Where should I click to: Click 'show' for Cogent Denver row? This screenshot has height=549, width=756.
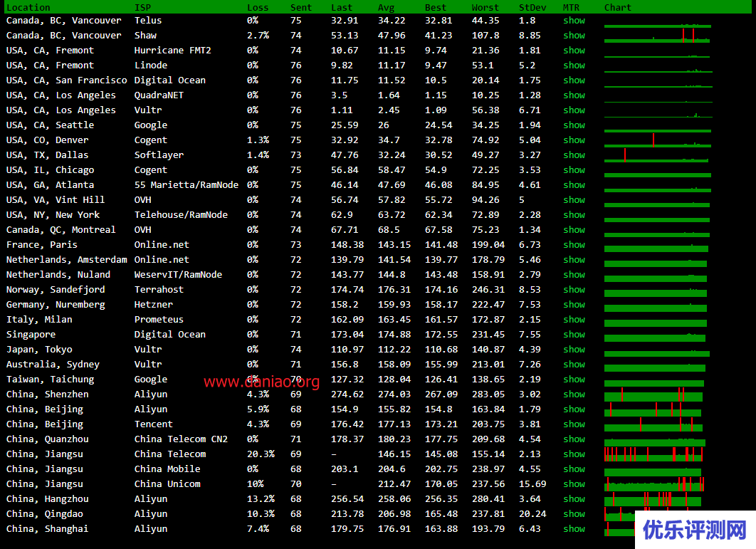click(574, 140)
